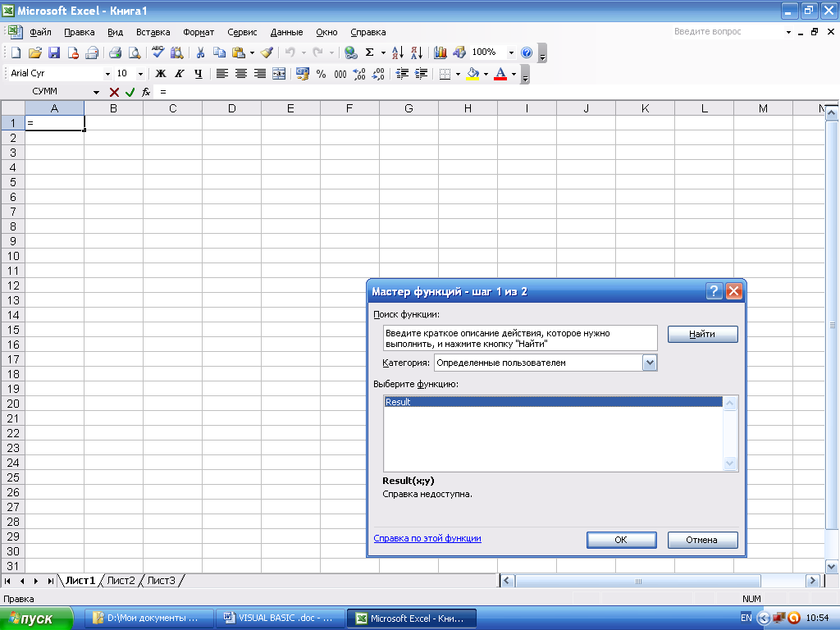The image size is (840, 630).
Task: Open the Сервис menu
Action: (242, 32)
